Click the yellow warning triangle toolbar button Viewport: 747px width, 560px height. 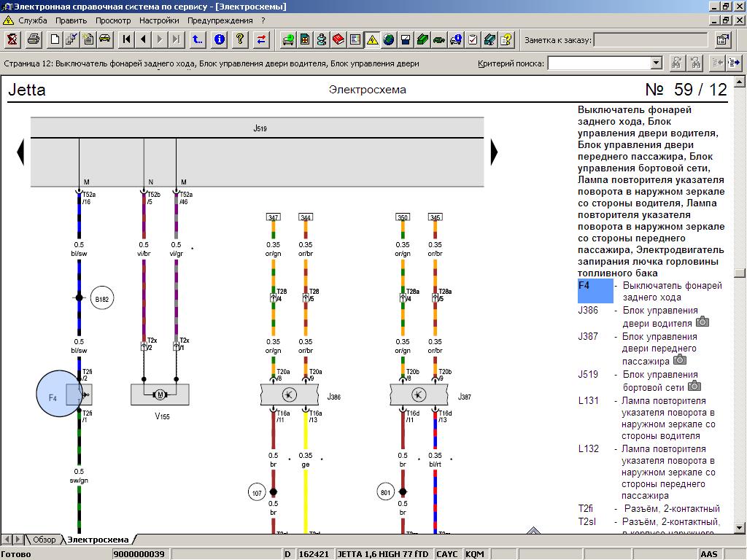372,39
